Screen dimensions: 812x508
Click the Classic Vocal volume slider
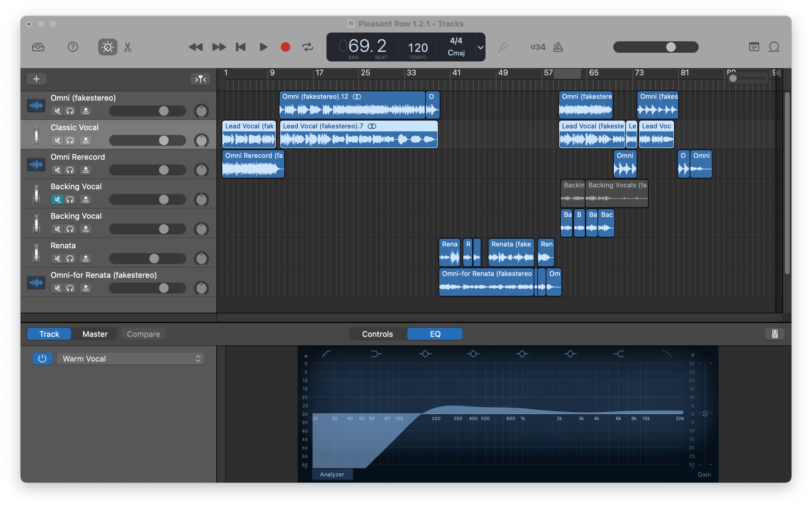pos(147,140)
